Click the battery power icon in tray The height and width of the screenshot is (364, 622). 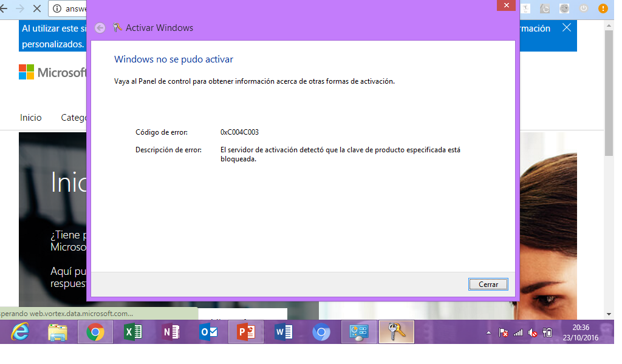coord(547,332)
